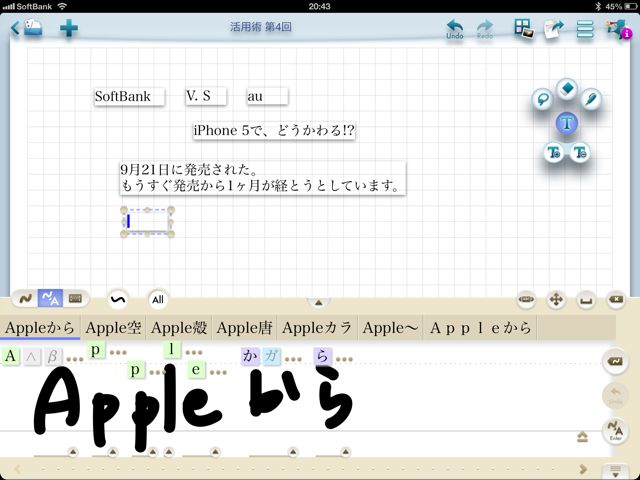Select candidate Apple〜
Image resolution: width=640 pixels, height=480 pixels.
(390, 327)
